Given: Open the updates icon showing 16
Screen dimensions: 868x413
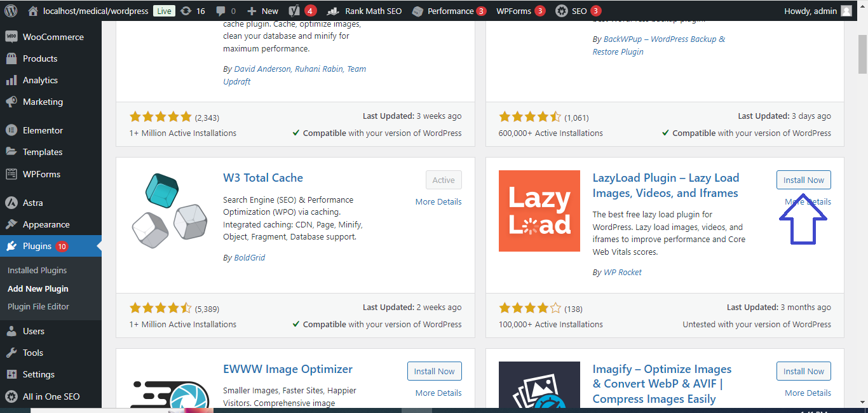Looking at the screenshot, I should click(x=192, y=11).
